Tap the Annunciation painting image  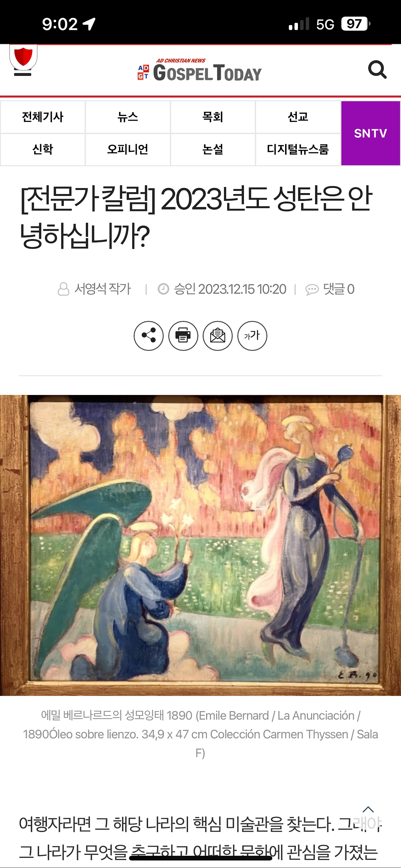point(200,545)
